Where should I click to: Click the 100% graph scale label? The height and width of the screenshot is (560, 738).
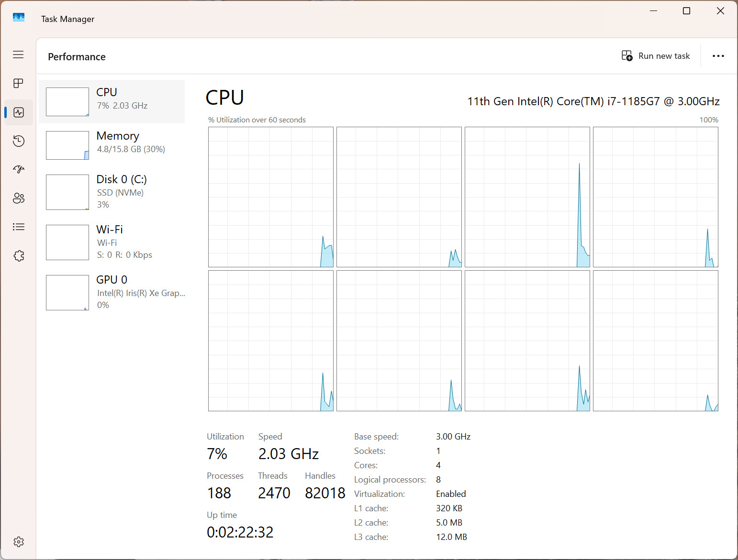(709, 120)
